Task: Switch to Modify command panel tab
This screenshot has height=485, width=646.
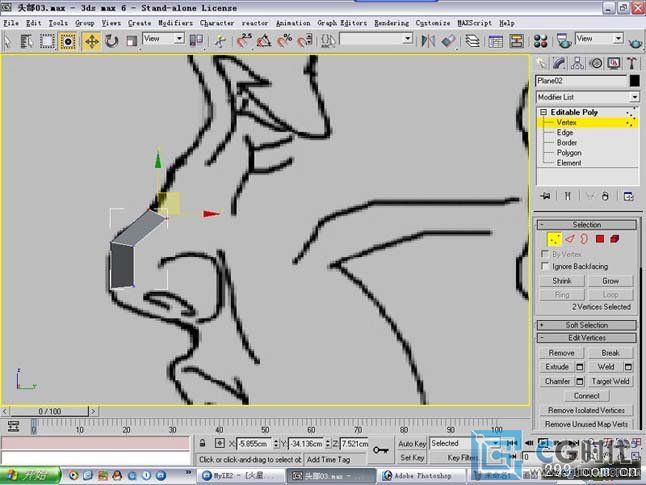Action: click(559, 63)
